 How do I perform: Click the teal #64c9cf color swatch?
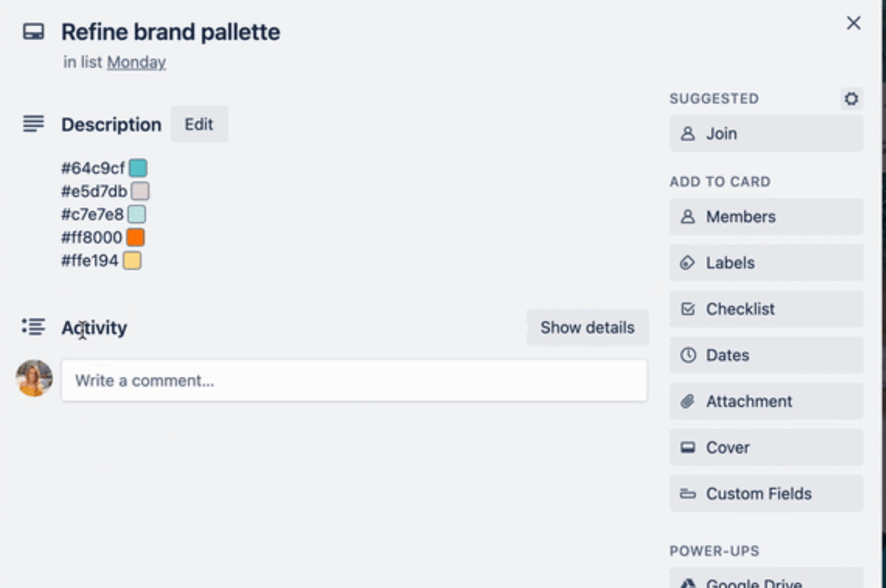(138, 168)
